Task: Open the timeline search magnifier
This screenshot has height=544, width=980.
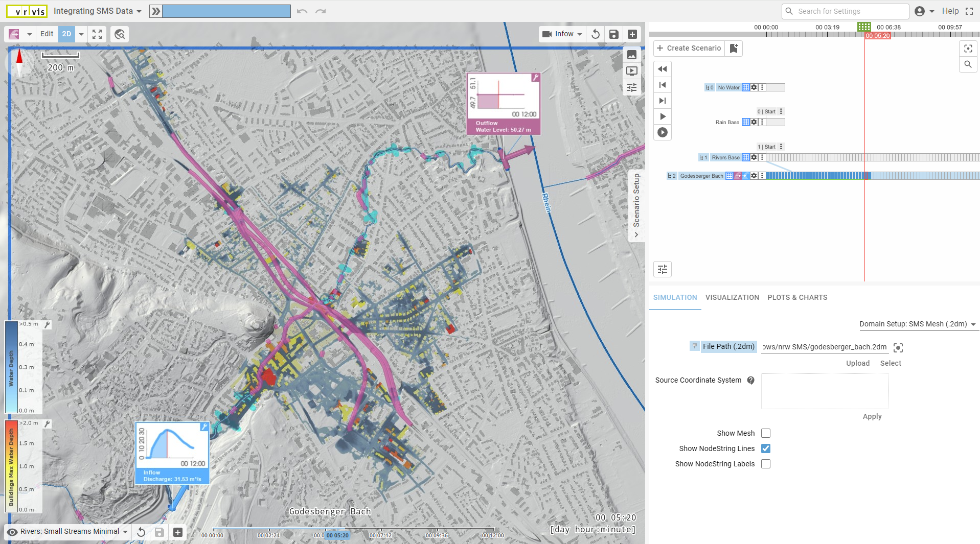Action: (x=968, y=64)
